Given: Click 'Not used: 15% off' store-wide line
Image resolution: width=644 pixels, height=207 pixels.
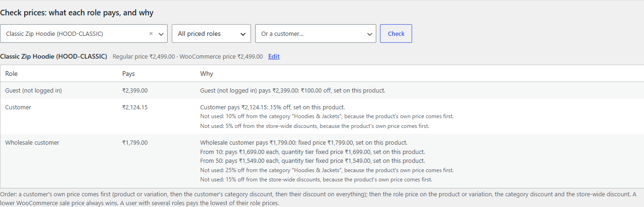Looking at the screenshot, I should point(316,179).
